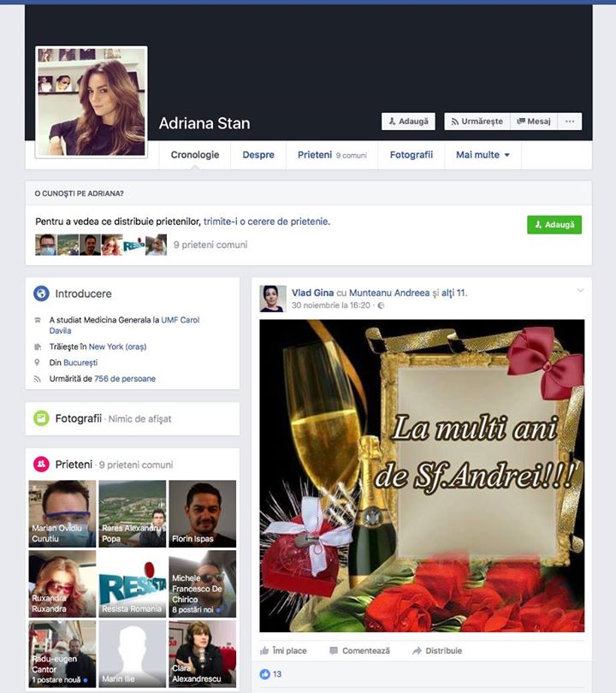Toggle Îmi place on the post
Screen dimensions: 616x693
click(x=283, y=650)
